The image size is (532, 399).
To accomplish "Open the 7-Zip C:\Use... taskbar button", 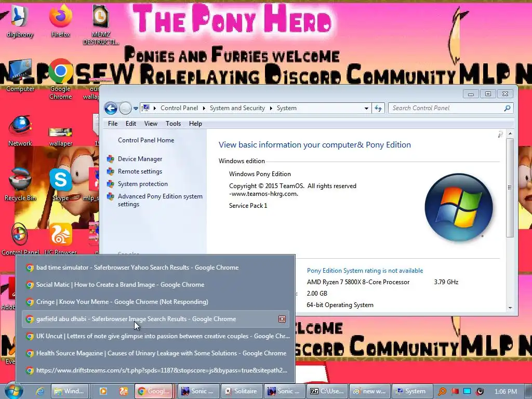I will (x=327, y=391).
